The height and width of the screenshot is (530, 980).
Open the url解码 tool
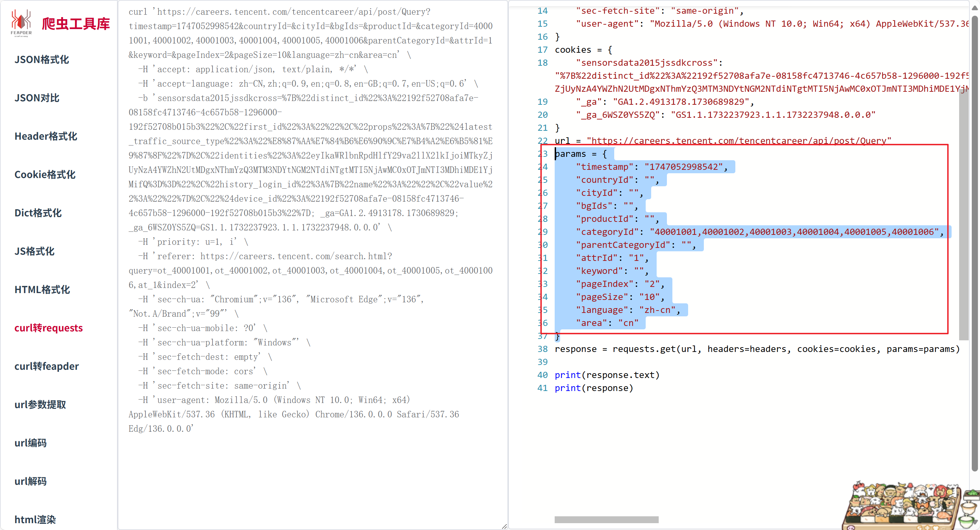tap(30, 481)
